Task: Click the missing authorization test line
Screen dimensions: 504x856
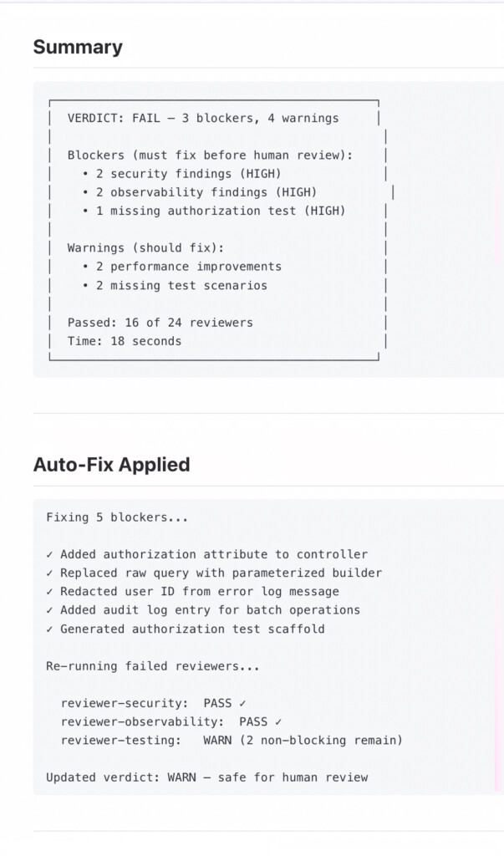Action: pyautogui.click(x=213, y=211)
